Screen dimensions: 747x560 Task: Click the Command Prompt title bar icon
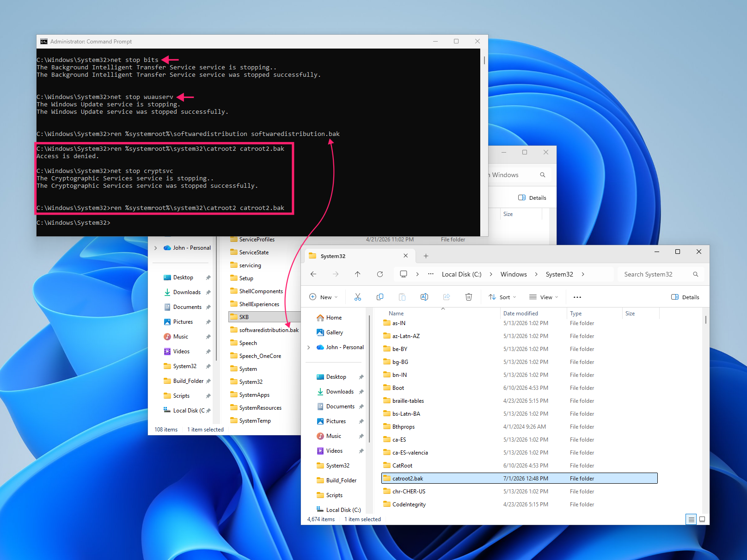coord(44,42)
